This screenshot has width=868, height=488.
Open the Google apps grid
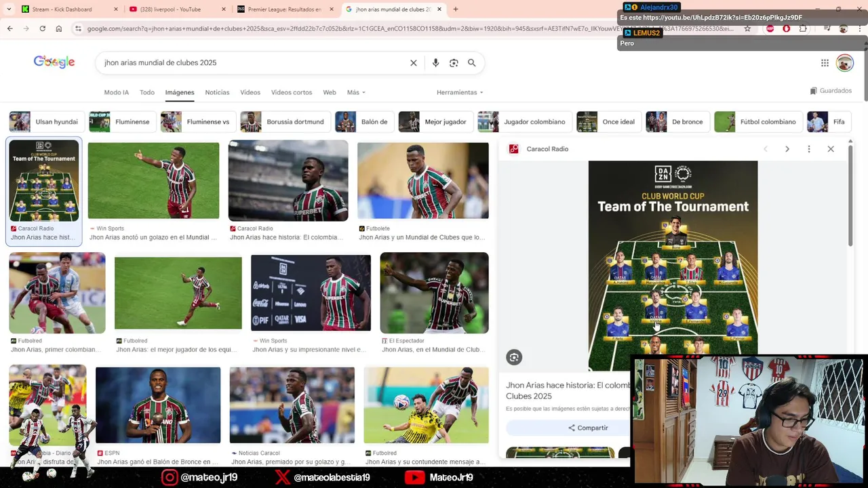(825, 63)
